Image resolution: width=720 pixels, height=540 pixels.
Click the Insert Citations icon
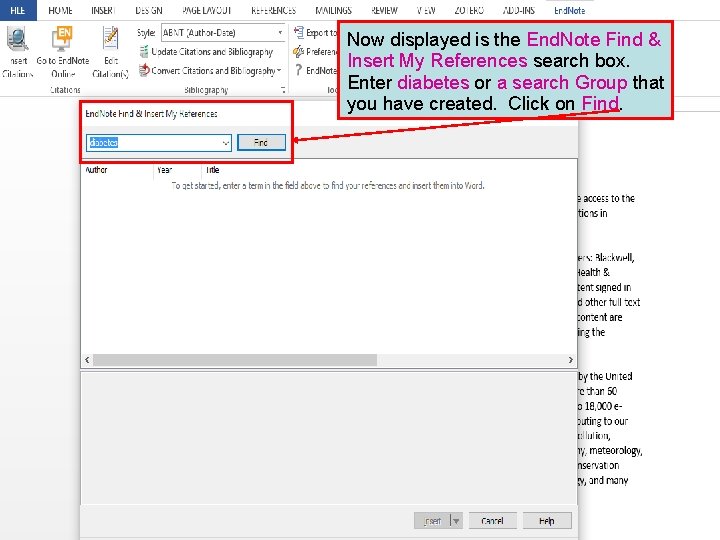point(17,52)
